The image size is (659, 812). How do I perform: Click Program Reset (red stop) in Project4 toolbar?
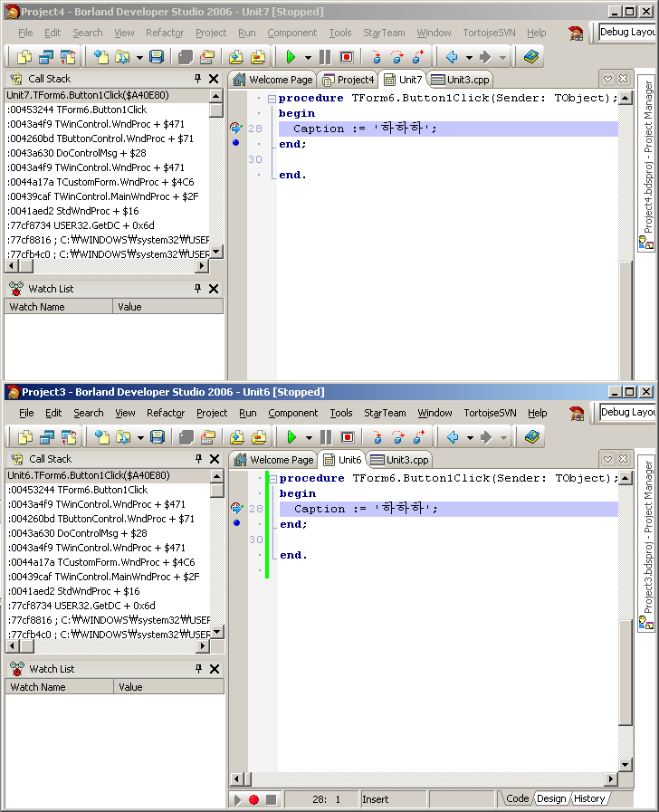pos(347,57)
